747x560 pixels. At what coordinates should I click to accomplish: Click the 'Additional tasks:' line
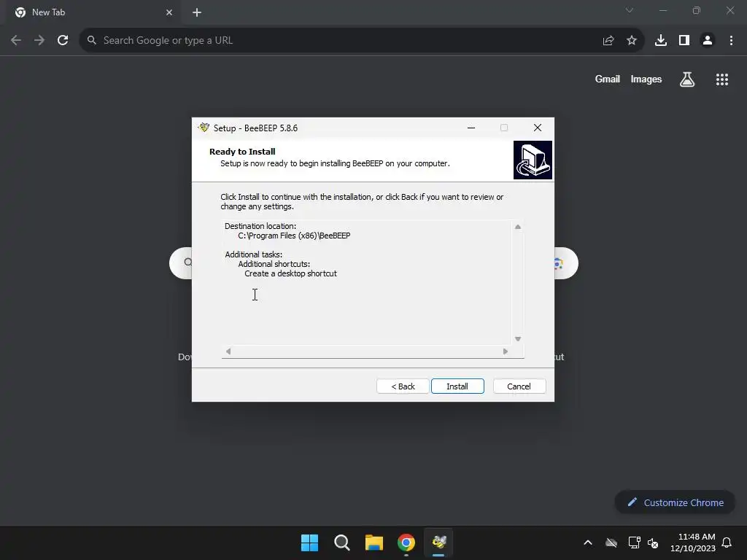coord(253,254)
